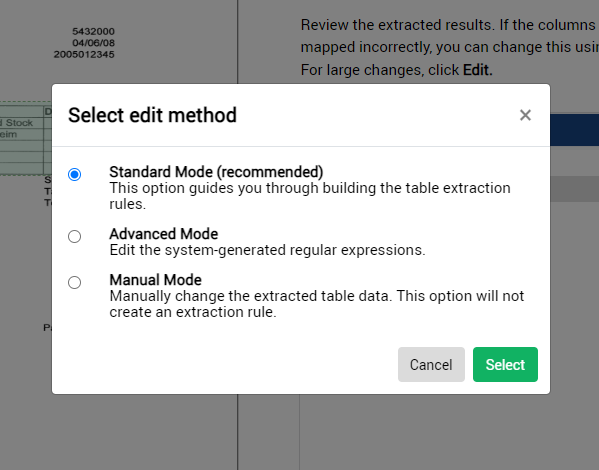Screen dimensions: 599x470
Task: Click the number 5432000 in document preview
Action: point(94,31)
